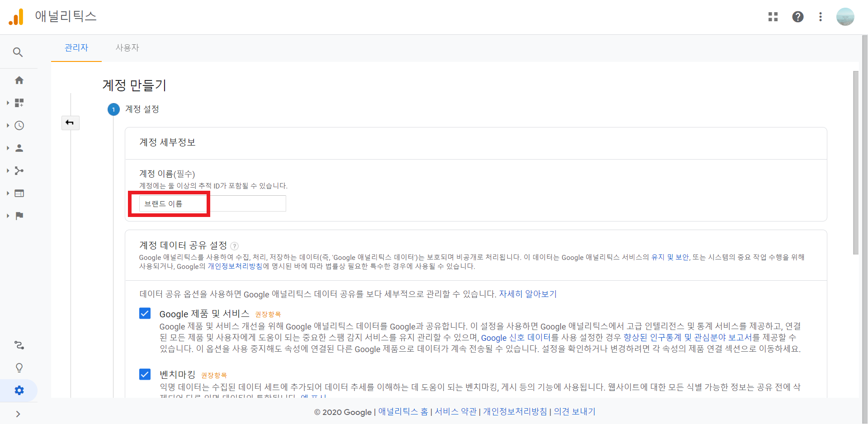This screenshot has width=868, height=424.
Task: Expand the Customization section arrow
Action: [8, 103]
